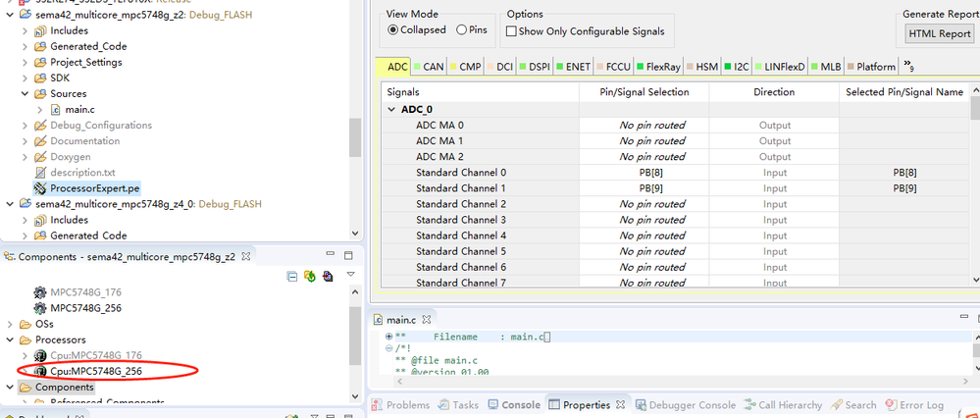
Task: Open the ProcessorExpert.pe file
Action: tap(94, 187)
